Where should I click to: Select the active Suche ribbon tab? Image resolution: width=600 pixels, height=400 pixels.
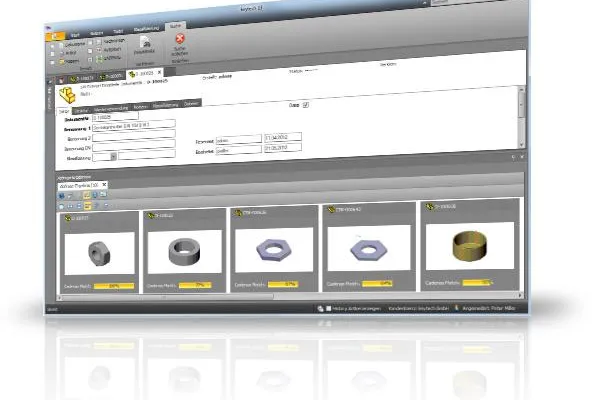[x=176, y=26]
